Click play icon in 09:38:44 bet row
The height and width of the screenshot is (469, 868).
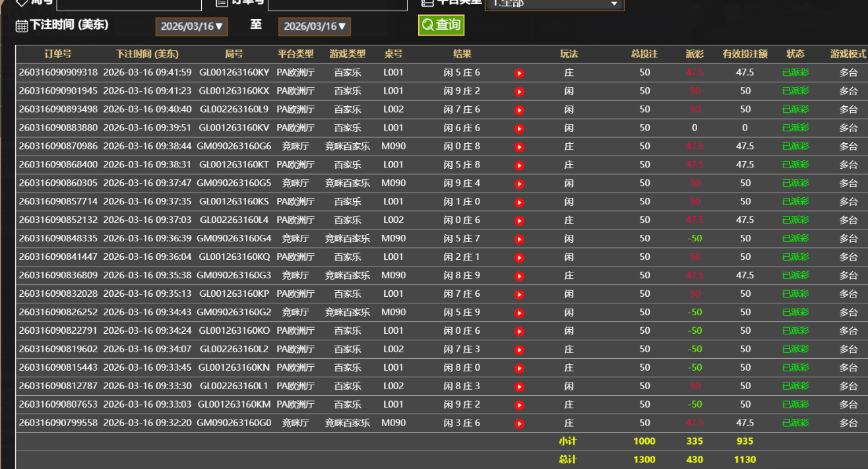pos(519,147)
